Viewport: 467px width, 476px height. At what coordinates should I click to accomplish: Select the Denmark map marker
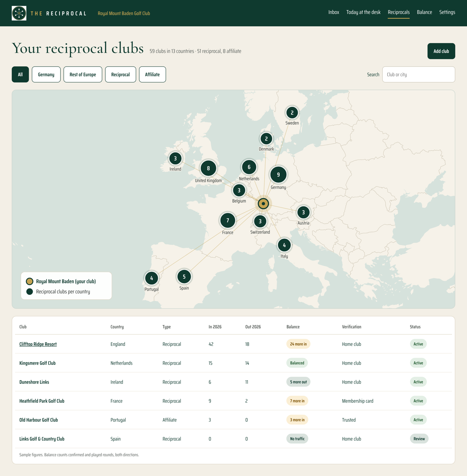(x=266, y=138)
